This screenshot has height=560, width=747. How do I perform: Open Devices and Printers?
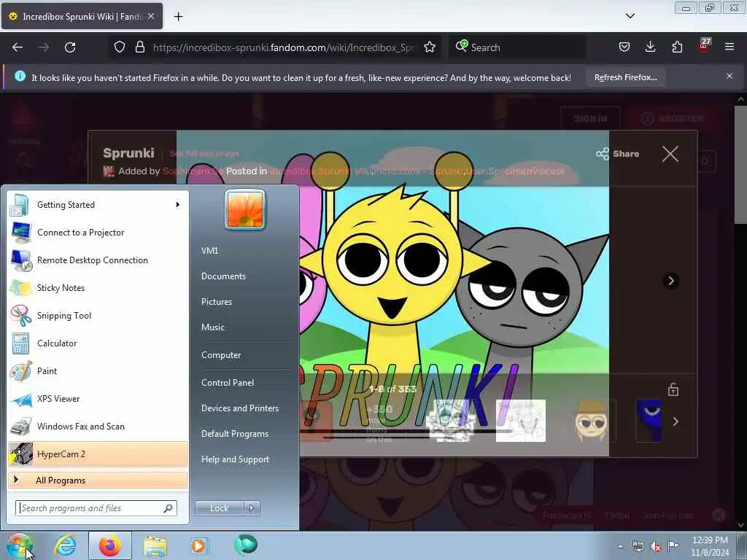240,408
